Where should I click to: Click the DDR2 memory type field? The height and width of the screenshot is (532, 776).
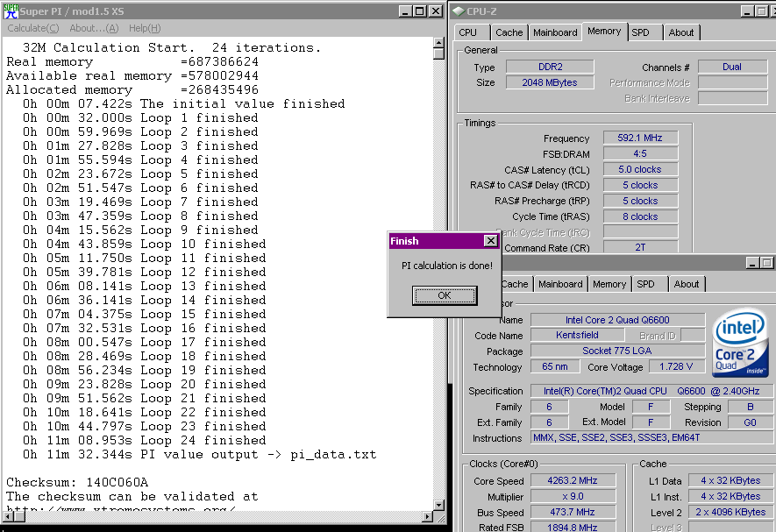(x=550, y=67)
